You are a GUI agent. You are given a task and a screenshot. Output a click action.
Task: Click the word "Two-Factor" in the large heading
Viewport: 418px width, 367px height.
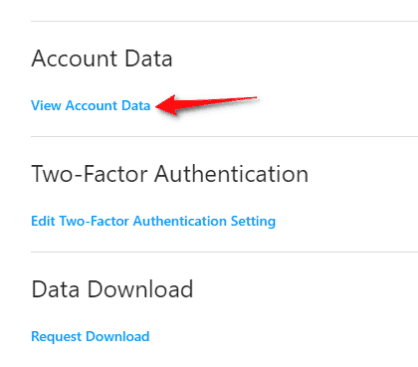coord(89,174)
